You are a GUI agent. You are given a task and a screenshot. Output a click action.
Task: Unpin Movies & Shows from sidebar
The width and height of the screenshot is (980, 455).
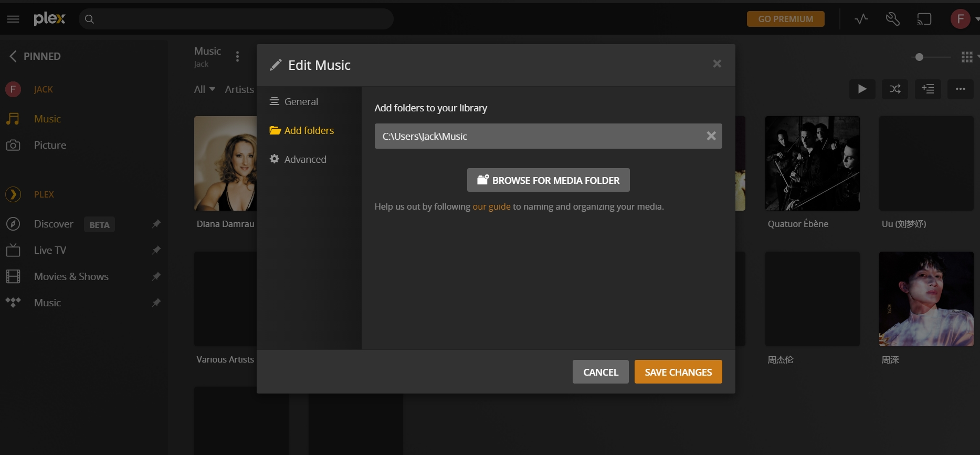[x=156, y=276]
